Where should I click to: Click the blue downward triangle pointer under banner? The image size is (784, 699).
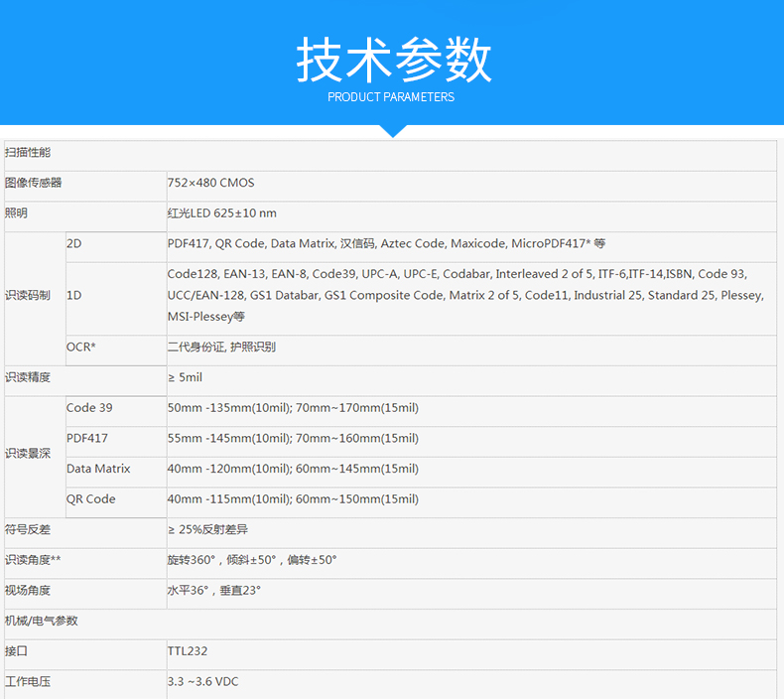pos(392,131)
